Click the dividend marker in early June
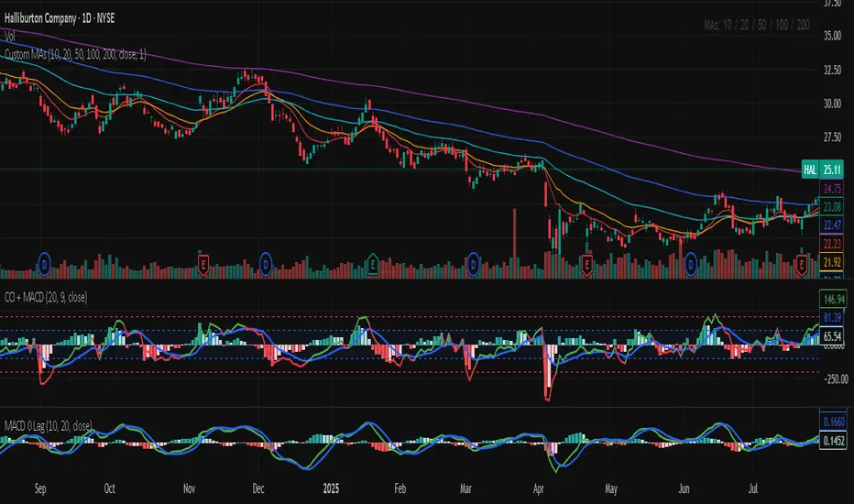 [691, 266]
